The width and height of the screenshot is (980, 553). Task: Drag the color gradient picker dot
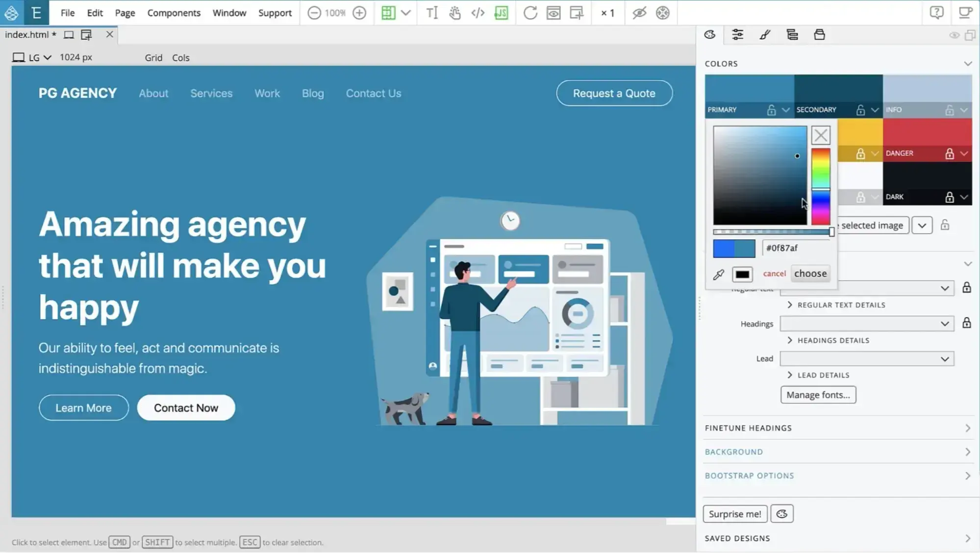797,155
